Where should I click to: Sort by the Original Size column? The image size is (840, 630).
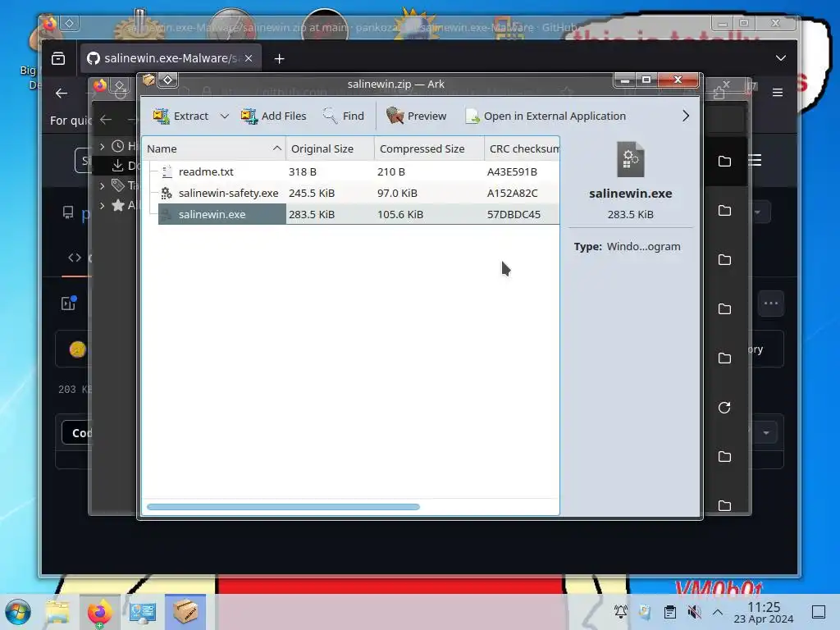(x=330, y=148)
